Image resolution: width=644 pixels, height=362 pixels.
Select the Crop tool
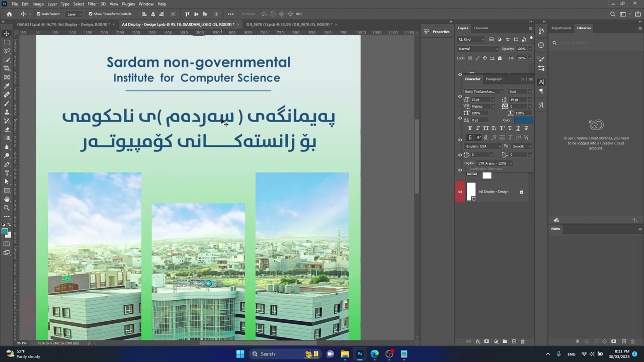7,68
